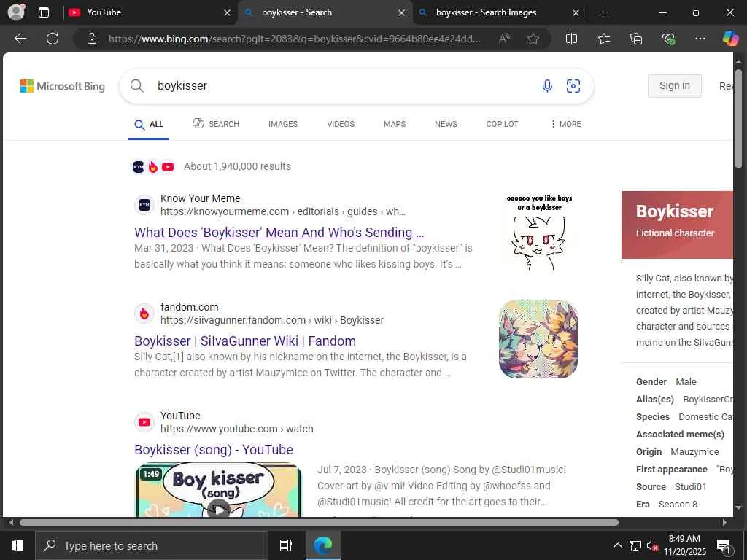Click the Sign in button
The image size is (747, 560).
pyautogui.click(x=674, y=86)
